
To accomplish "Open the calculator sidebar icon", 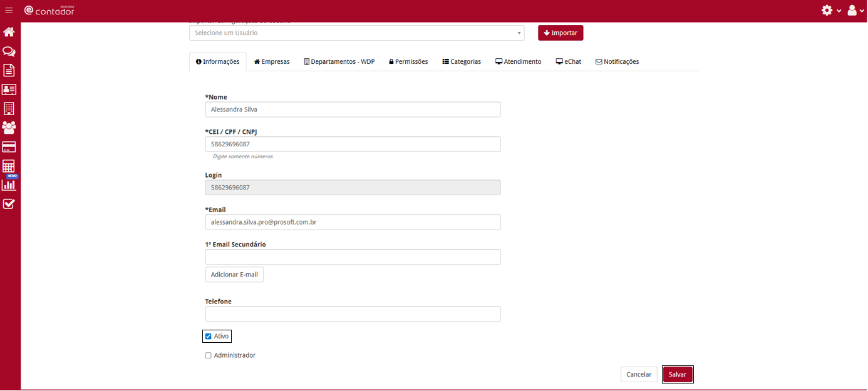I will (9, 166).
